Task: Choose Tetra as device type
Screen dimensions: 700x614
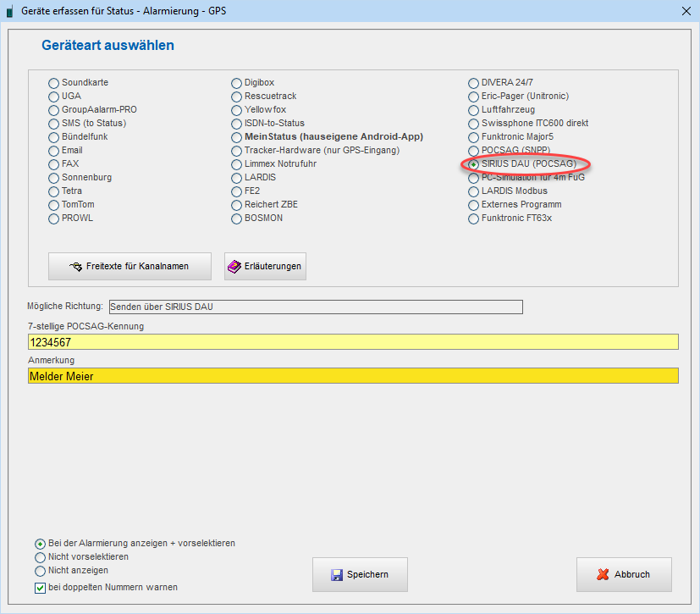Action: [54, 191]
